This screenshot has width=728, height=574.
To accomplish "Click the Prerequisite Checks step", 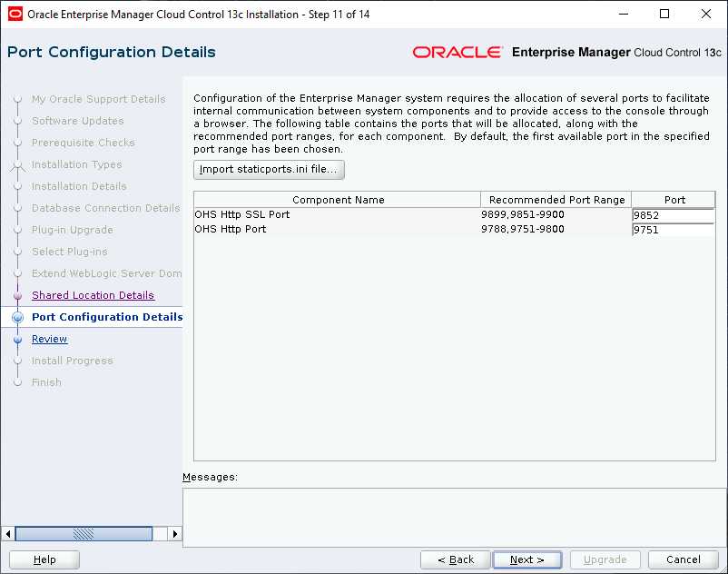I will coord(84,143).
